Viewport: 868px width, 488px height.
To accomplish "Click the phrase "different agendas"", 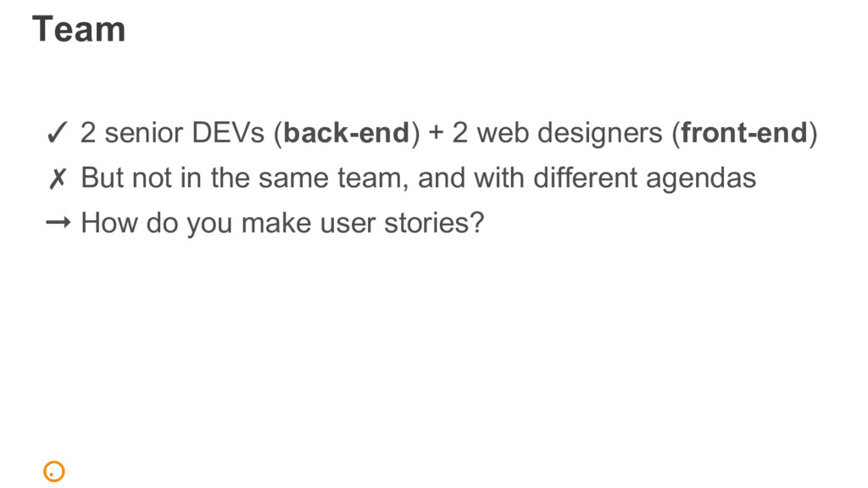I will [644, 178].
